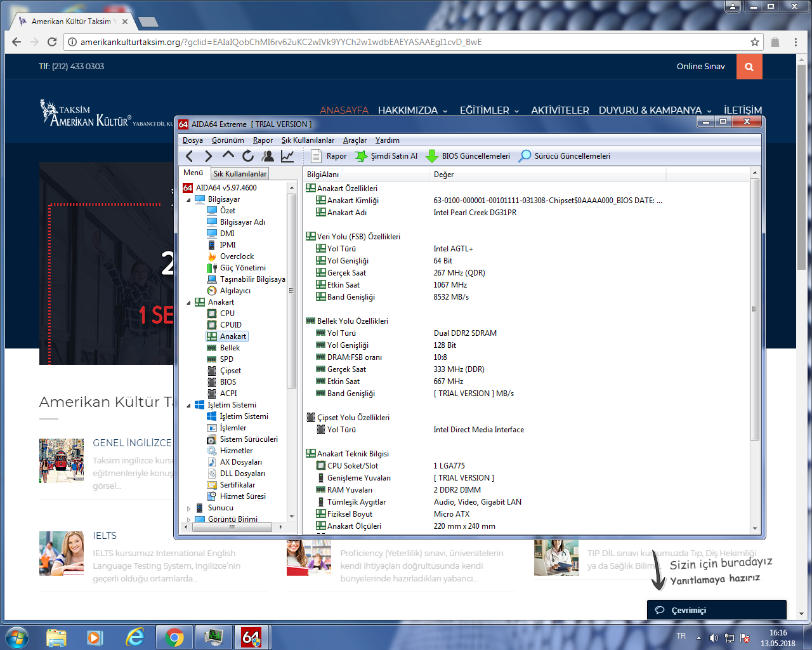This screenshot has width=812, height=650.
Task: Open the Görünüm menu
Action: (228, 140)
